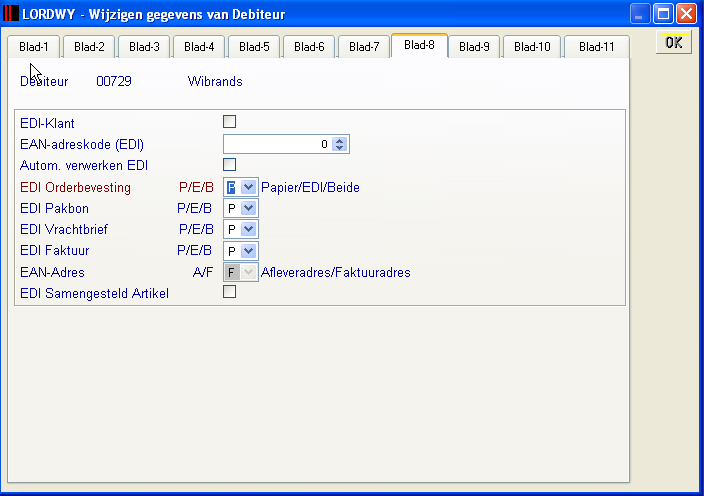Click the Afleveradres/Faktuuradres hint text
Screen dimensions: 704x496
pos(335,272)
